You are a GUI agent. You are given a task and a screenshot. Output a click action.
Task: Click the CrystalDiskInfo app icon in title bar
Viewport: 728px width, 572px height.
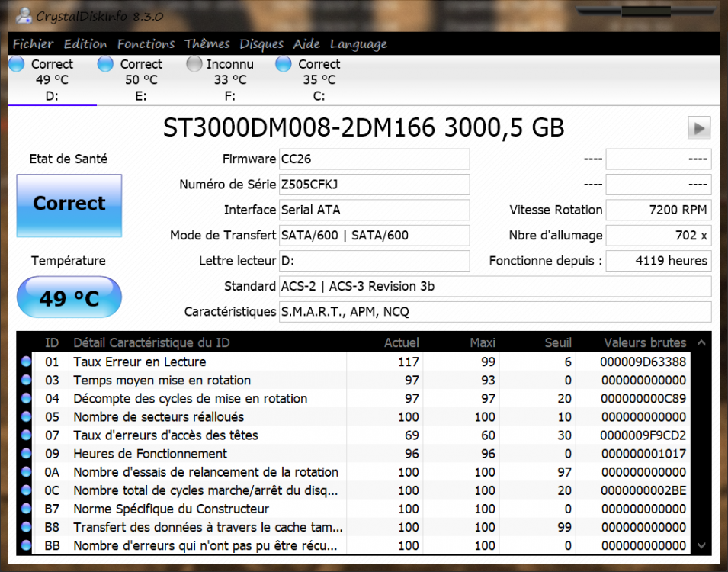pyautogui.click(x=24, y=15)
